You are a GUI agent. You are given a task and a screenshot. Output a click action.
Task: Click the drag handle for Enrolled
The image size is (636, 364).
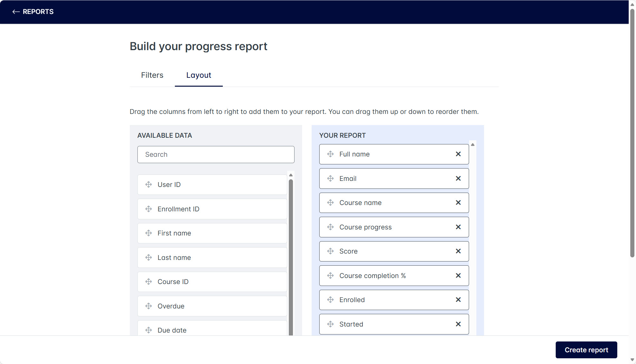(x=330, y=300)
